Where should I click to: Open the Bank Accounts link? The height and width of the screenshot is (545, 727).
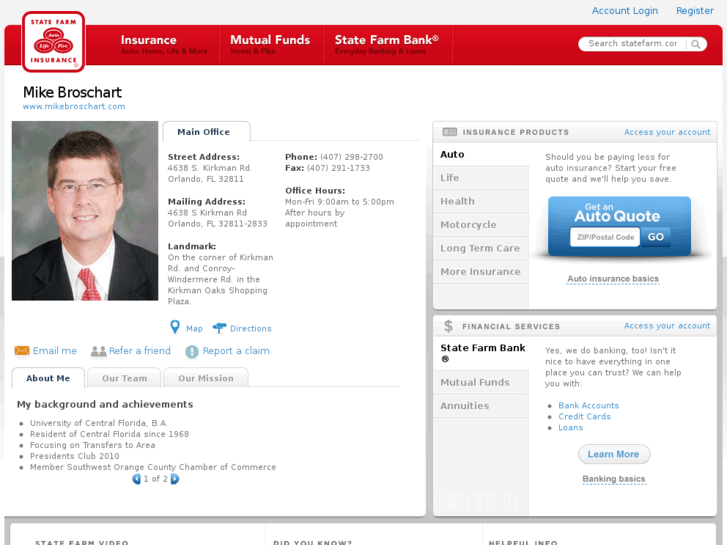(588, 405)
